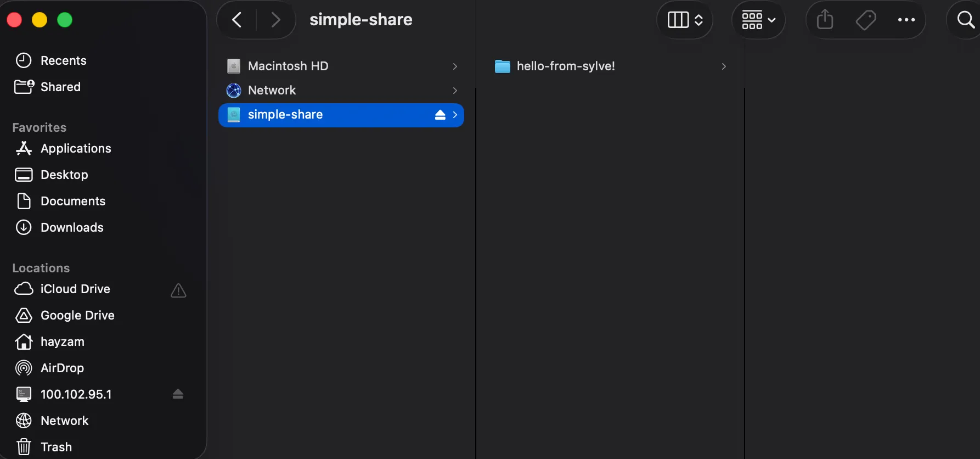Click the iCloud Drive warning triangle
This screenshot has width=980, height=459.
tap(178, 290)
